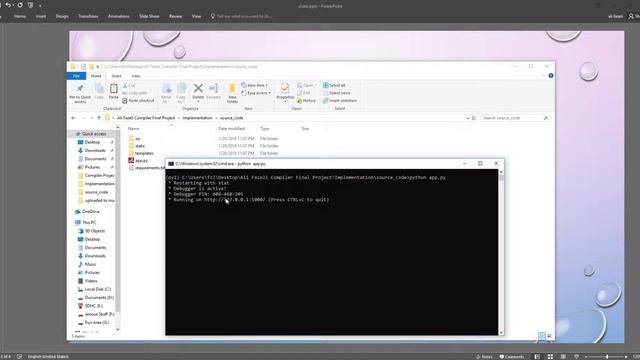Open the Explorer File tab
The height and width of the screenshot is (360, 640).
click(76, 76)
